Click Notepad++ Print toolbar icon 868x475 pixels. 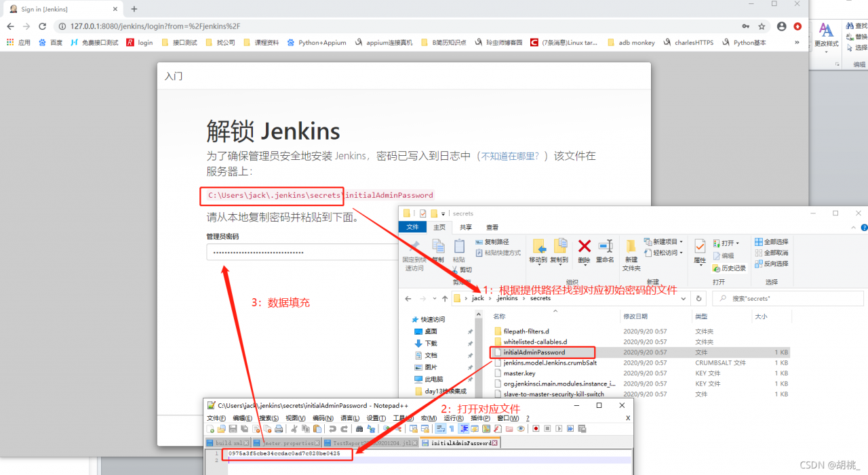click(279, 429)
